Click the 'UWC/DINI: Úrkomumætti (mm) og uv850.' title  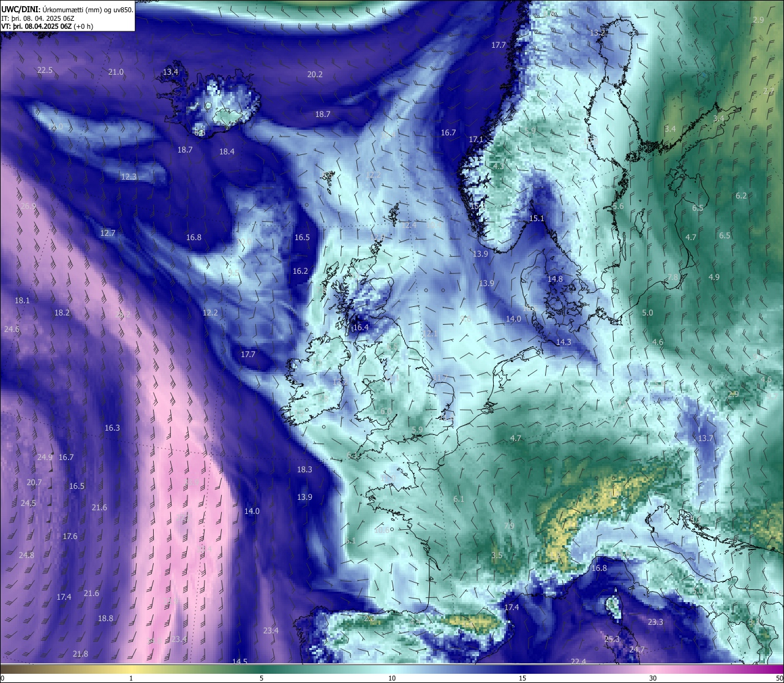click(67, 9)
